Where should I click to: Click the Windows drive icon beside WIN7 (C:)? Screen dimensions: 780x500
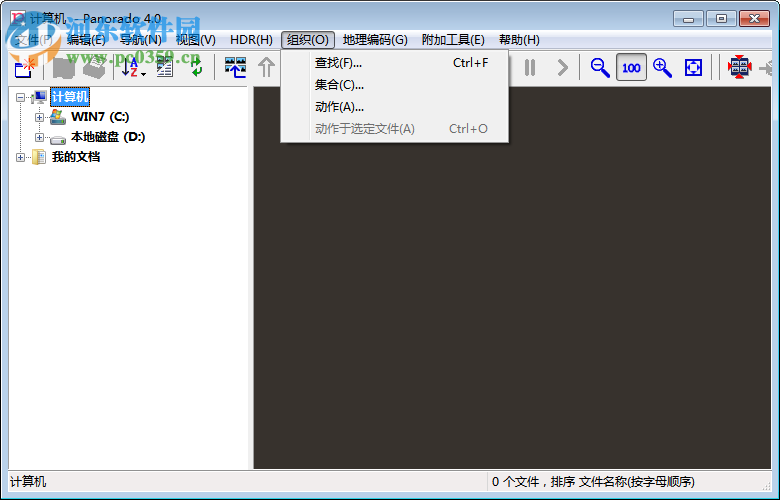pos(58,117)
